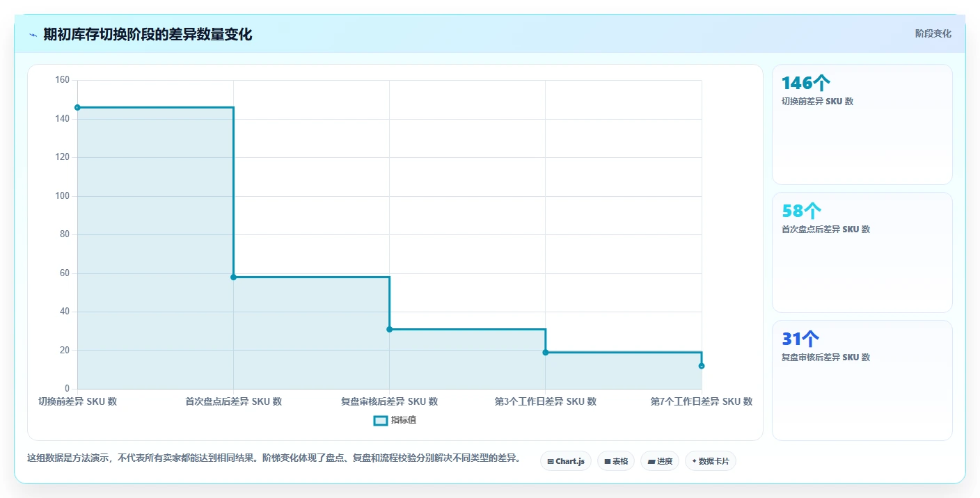
Task: Click the 146个 stat card value
Action: pyautogui.click(x=805, y=83)
